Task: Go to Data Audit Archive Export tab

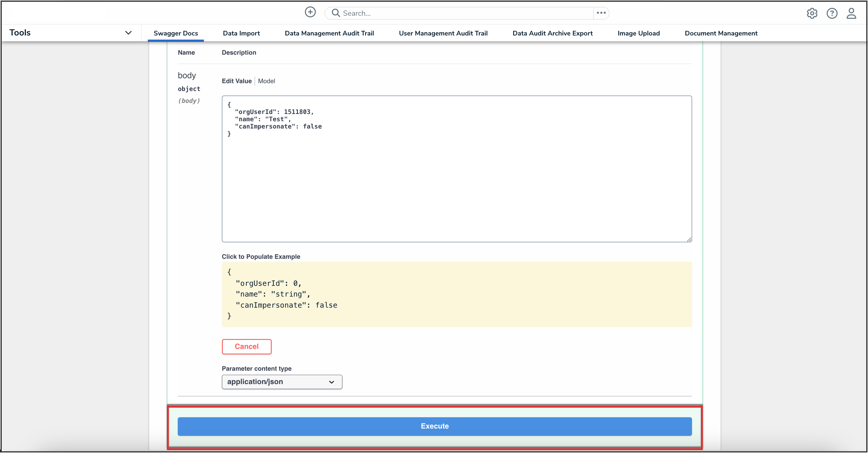Action: tap(552, 33)
